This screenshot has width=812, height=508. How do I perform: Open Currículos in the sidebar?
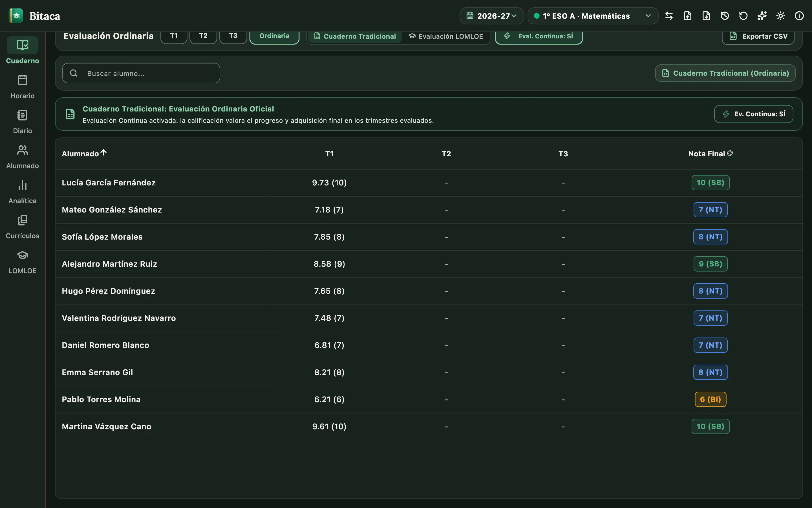23,226
